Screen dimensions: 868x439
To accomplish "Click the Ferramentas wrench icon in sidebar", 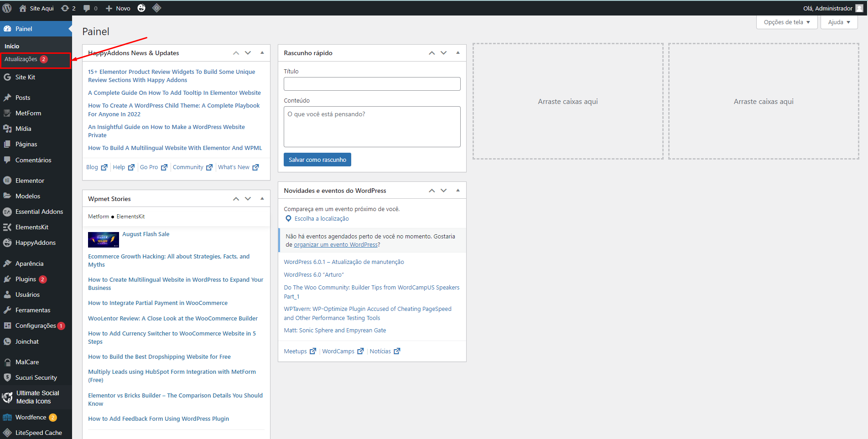I will click(7, 310).
